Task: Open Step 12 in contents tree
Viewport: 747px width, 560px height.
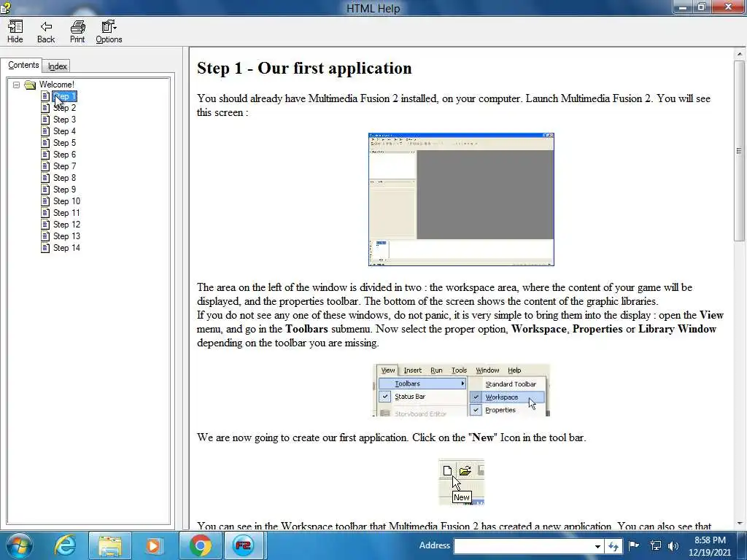Action: 66,225
